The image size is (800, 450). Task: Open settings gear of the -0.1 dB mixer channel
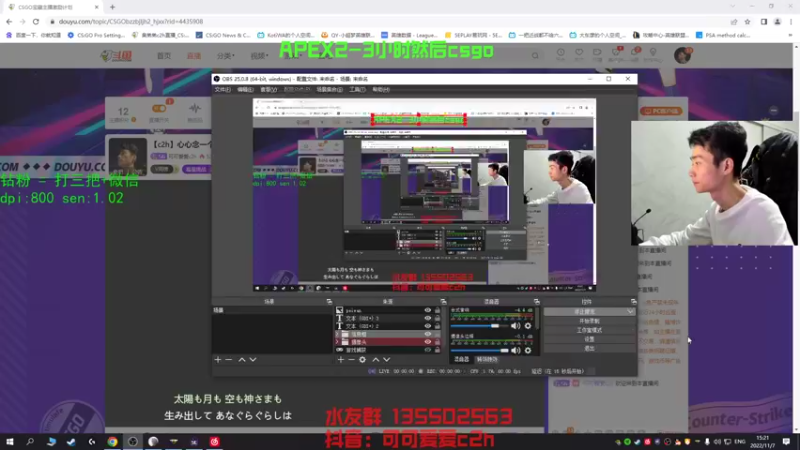528,351
